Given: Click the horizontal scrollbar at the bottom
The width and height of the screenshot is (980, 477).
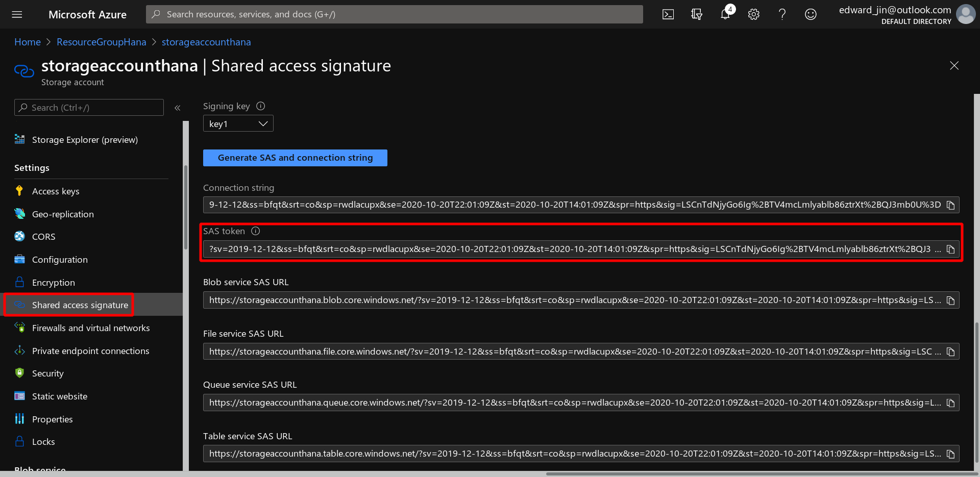Looking at the screenshot, I should pos(761,473).
